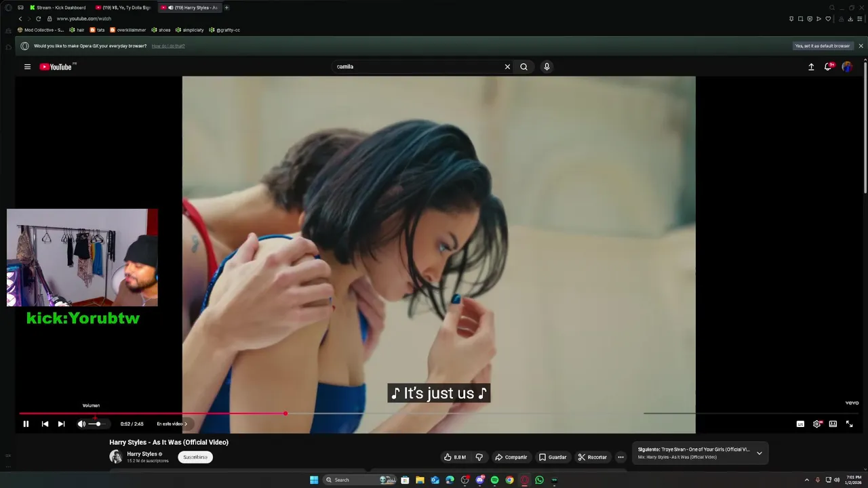Click the heart bookmark icon in address bar
868x488 pixels.
[x=828, y=18]
